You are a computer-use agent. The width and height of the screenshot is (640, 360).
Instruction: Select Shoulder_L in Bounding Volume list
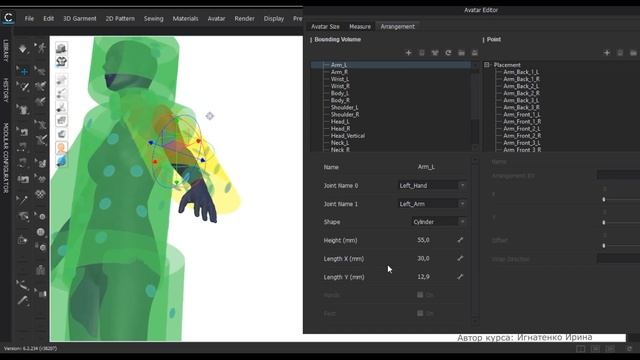[x=344, y=107]
